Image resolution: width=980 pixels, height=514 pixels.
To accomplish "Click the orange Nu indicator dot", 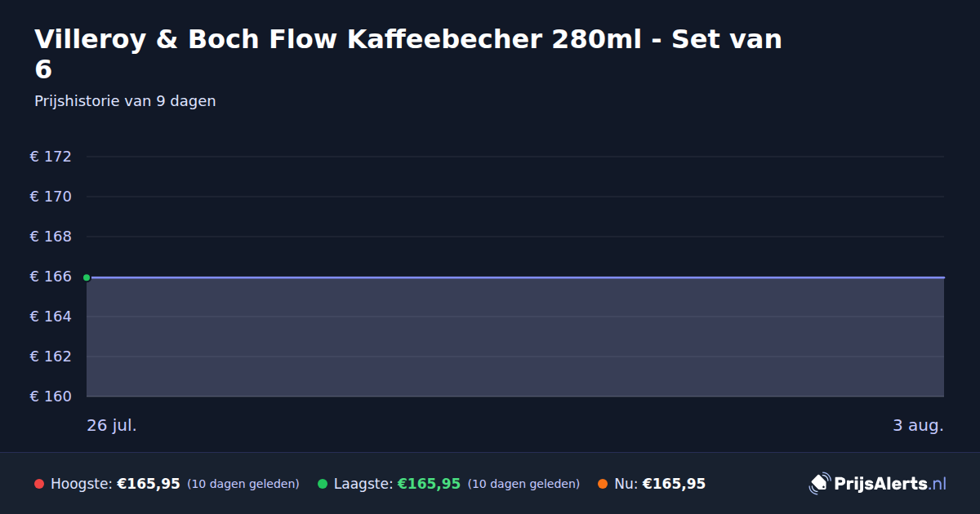I will coord(603,484).
